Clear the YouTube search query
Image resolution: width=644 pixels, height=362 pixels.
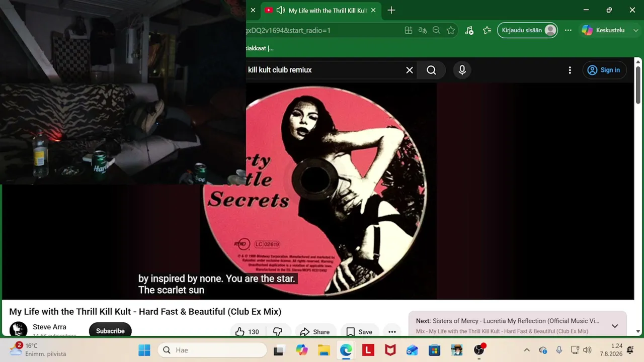click(410, 70)
